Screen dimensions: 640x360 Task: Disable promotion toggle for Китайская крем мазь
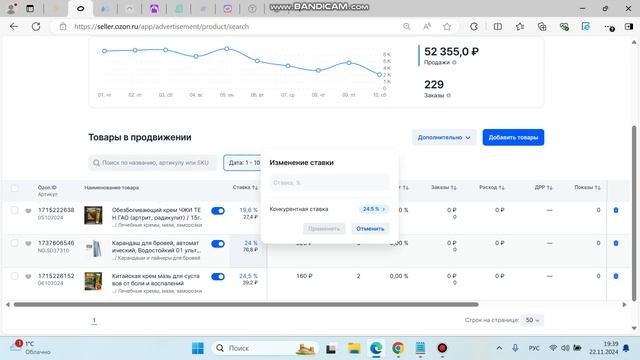point(218,277)
